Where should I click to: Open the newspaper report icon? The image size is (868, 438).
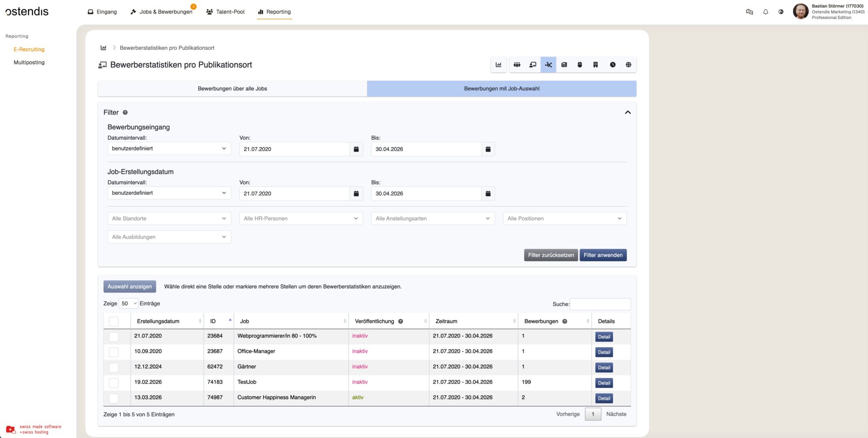[x=564, y=65]
